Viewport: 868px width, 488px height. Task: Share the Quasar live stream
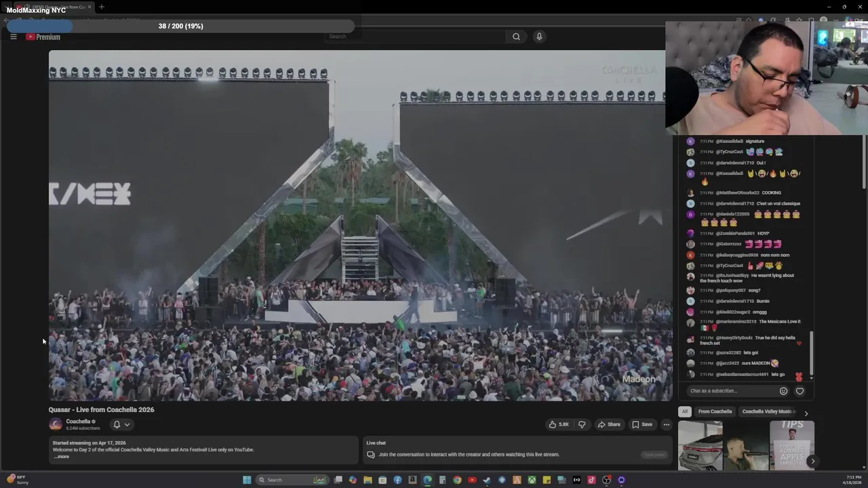(x=609, y=424)
